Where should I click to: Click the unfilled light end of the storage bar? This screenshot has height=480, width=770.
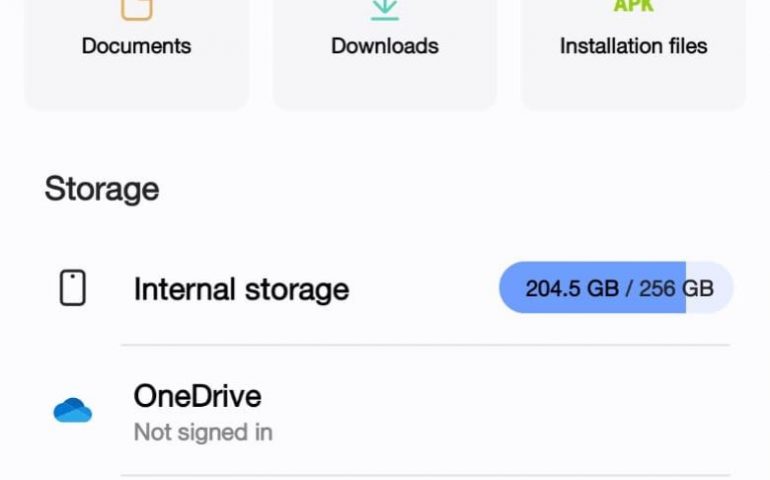tap(709, 287)
